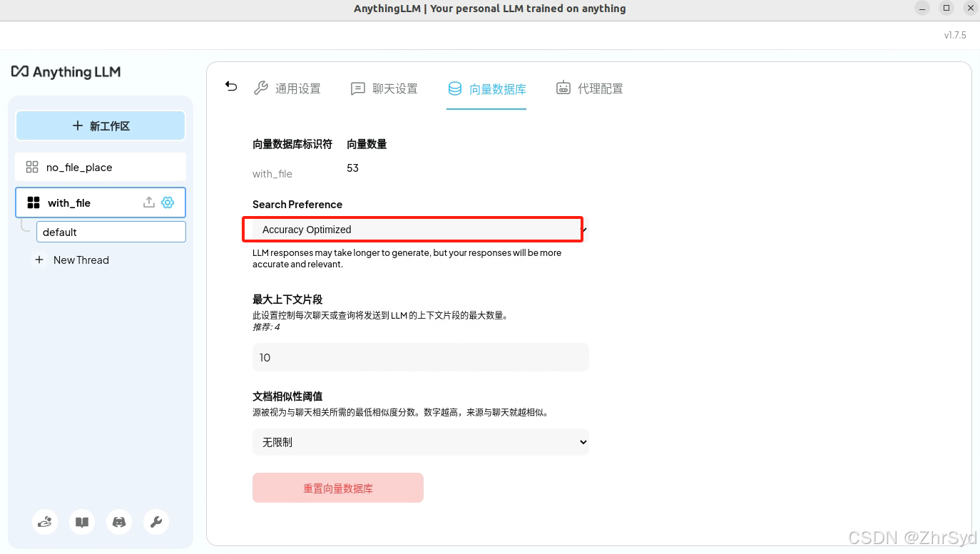Click the no_file_place grid icon

point(32,167)
